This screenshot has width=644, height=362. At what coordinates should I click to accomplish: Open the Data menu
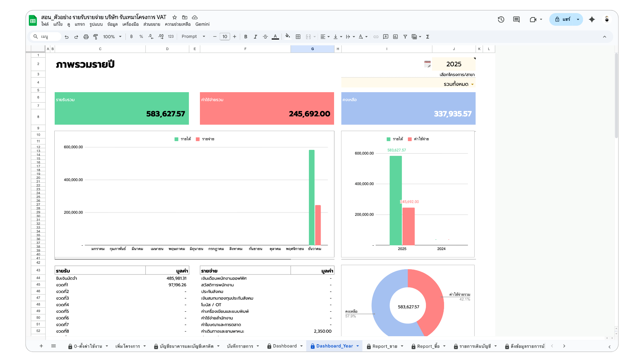tap(112, 24)
